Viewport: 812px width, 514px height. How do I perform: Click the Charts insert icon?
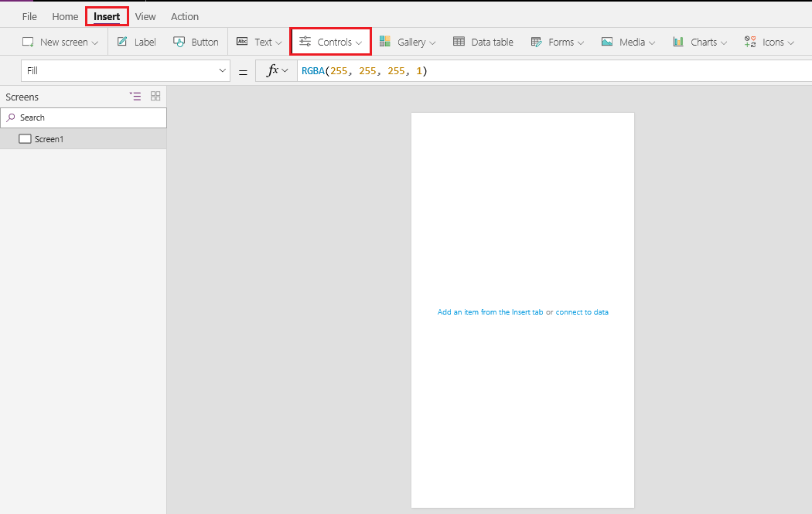pos(677,41)
